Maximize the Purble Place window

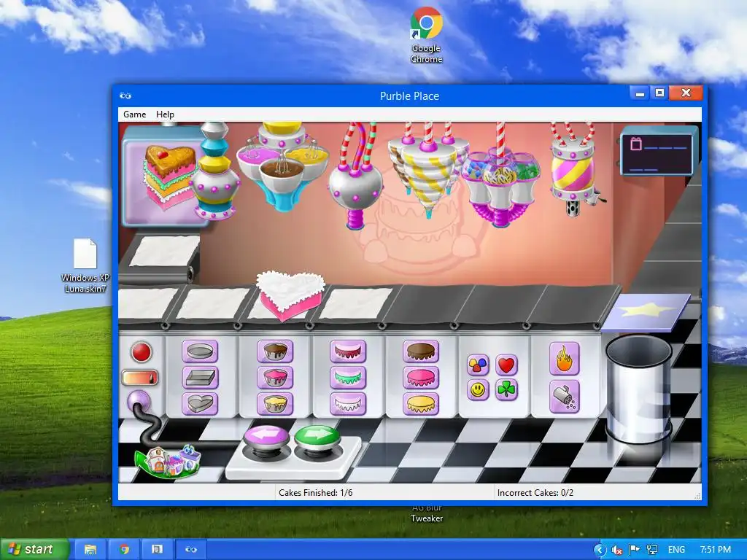(x=659, y=93)
